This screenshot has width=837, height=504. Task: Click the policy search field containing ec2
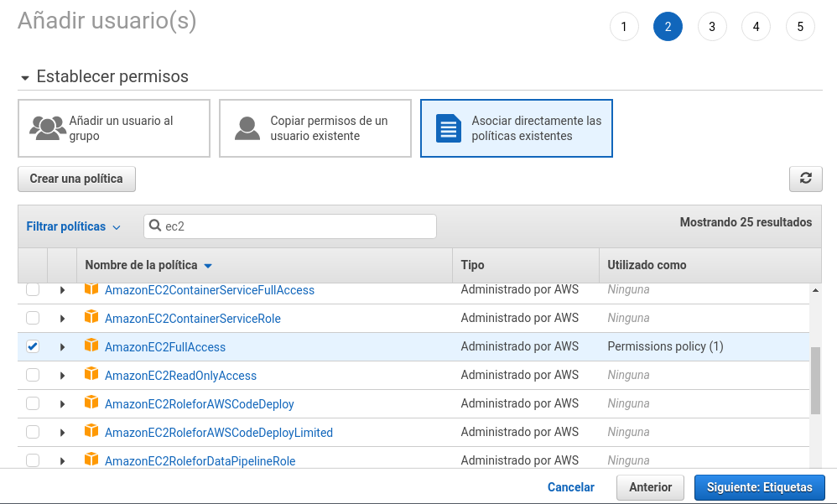click(290, 226)
